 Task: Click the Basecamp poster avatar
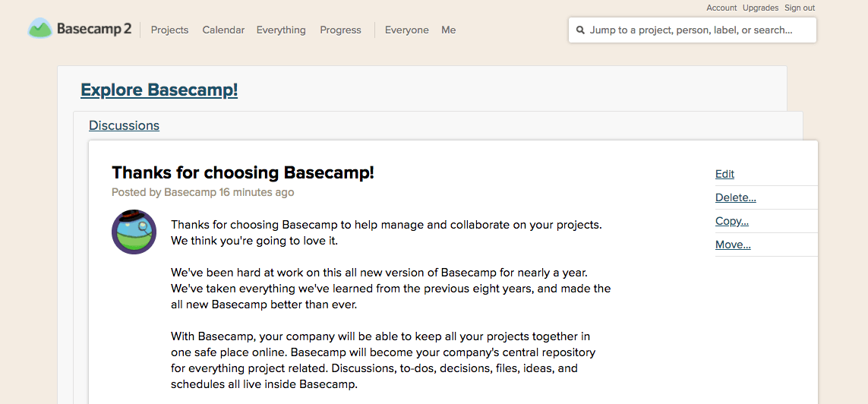coord(134,232)
